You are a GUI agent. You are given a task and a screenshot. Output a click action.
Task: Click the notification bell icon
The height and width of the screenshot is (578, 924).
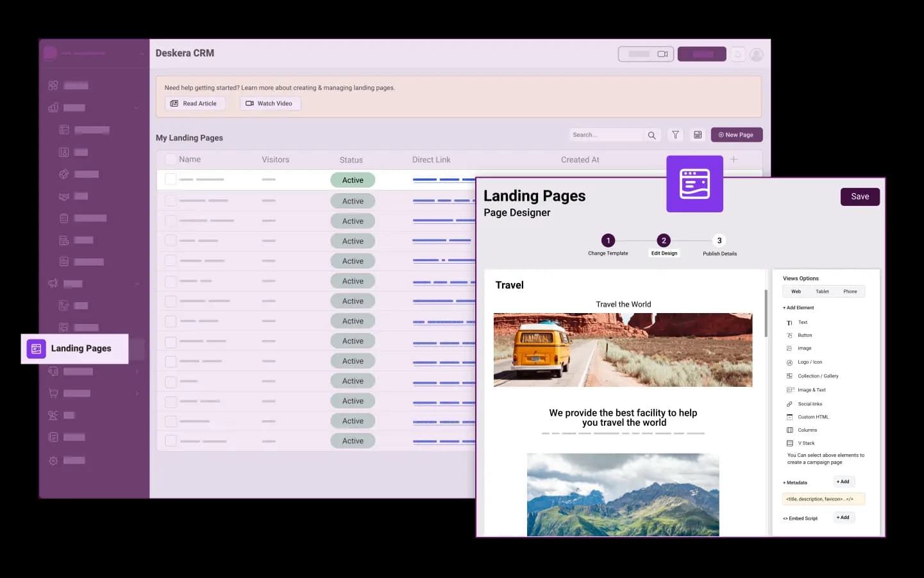click(738, 55)
